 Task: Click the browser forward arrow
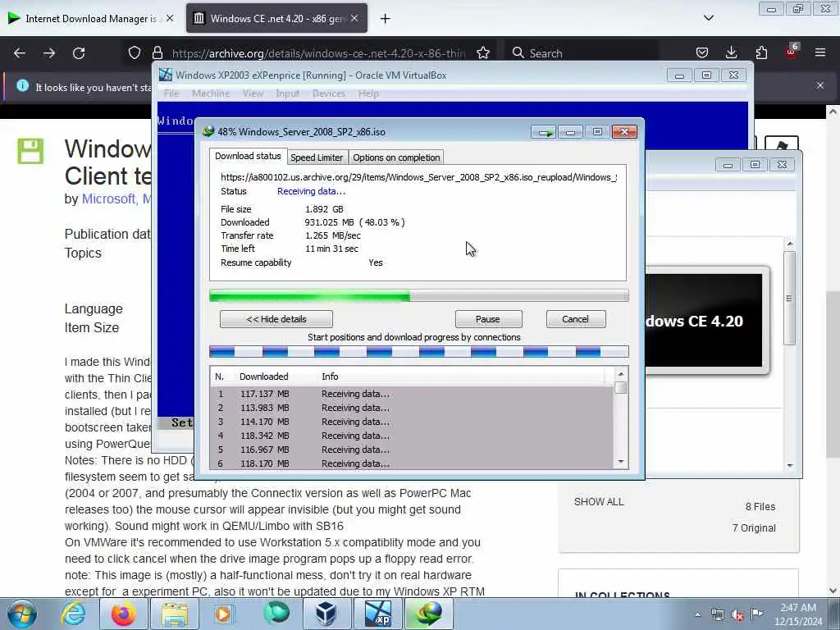coord(49,53)
